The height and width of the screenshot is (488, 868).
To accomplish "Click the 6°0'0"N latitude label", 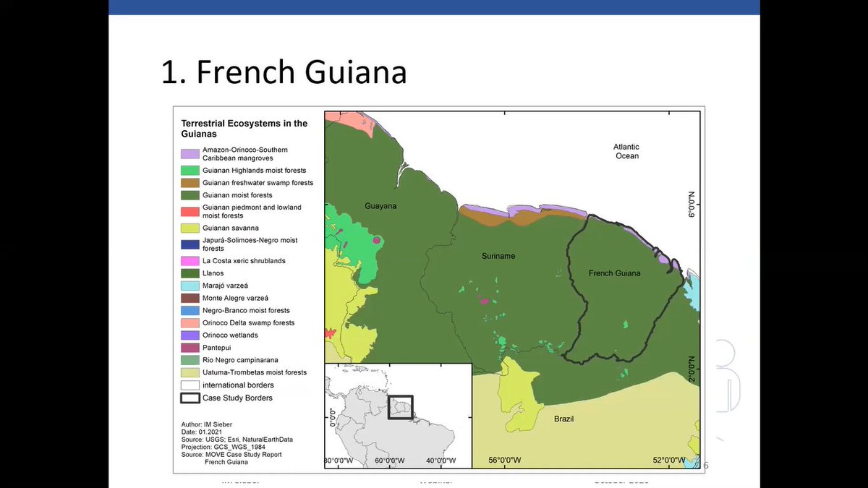I will 692,205.
